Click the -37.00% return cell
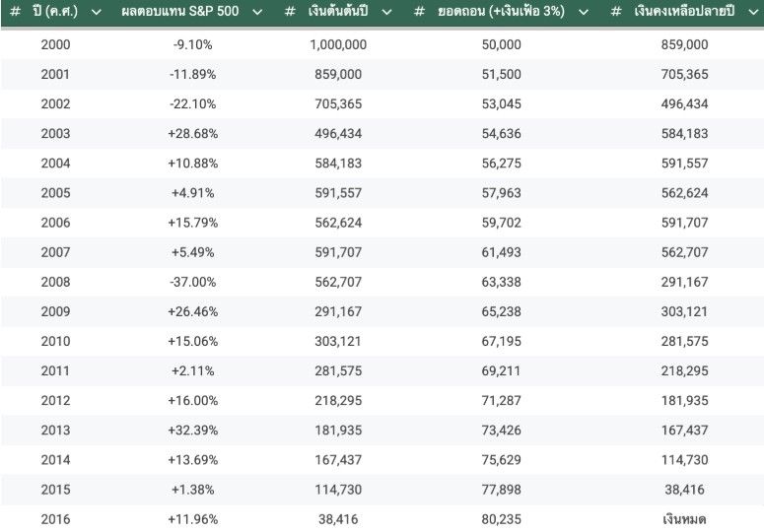 (192, 282)
